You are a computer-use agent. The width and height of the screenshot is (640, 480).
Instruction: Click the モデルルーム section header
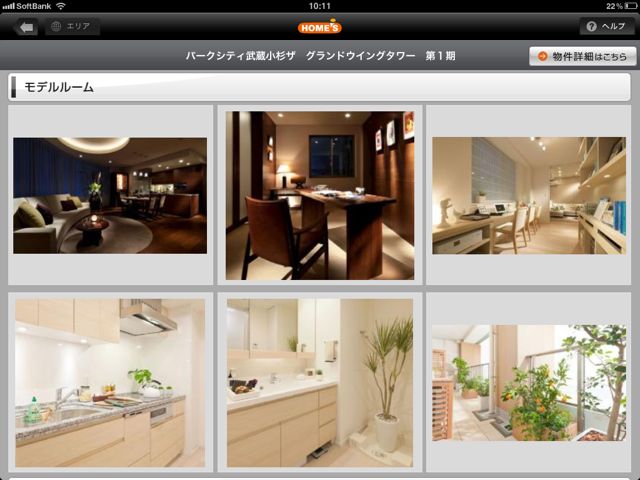(x=319, y=87)
